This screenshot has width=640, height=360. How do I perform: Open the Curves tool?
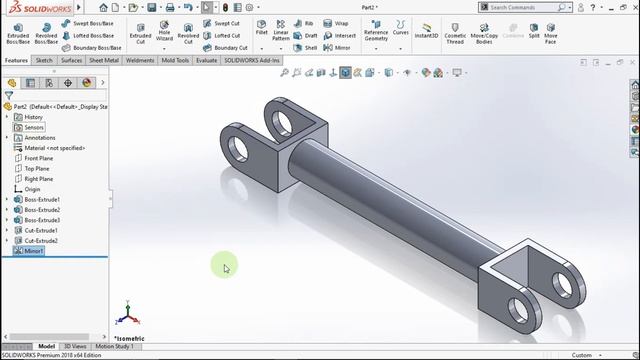[400, 27]
